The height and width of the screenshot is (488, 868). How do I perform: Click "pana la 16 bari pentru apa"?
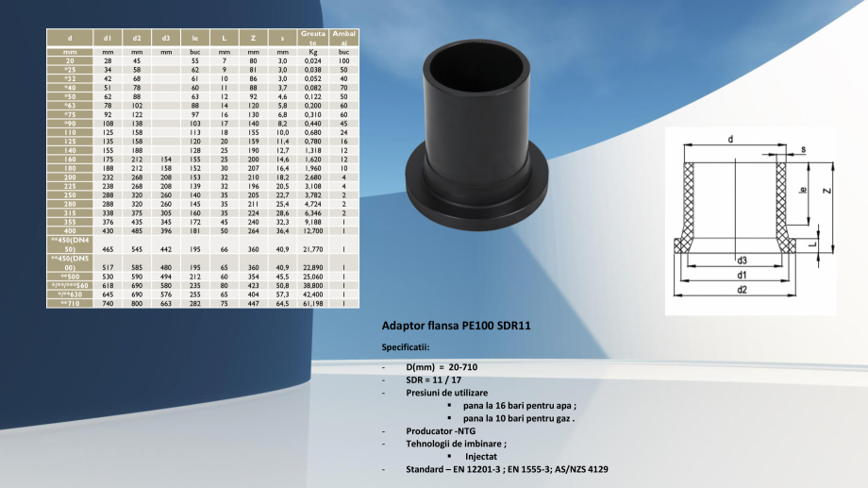coord(520,406)
